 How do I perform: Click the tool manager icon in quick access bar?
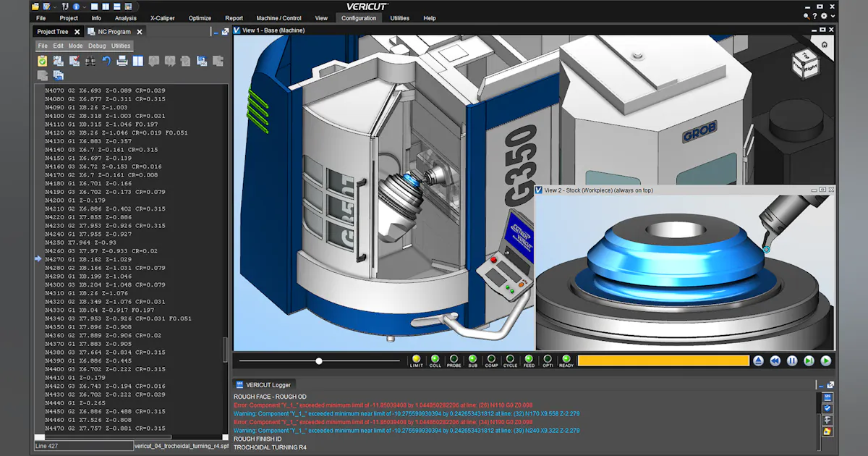tap(65, 7)
